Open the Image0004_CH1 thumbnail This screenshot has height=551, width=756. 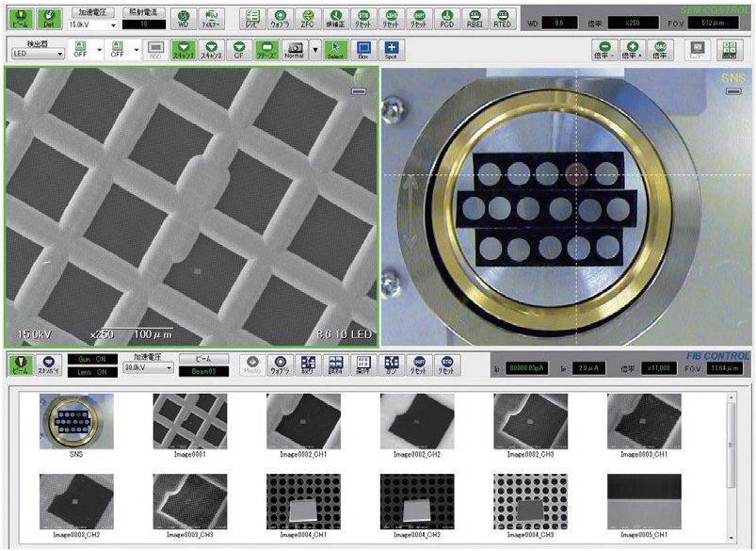click(303, 502)
